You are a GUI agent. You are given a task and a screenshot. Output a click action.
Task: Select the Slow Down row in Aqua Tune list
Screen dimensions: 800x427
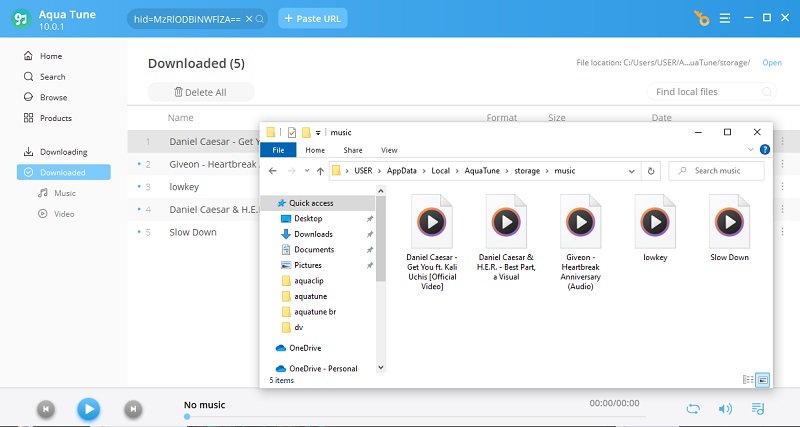point(194,232)
